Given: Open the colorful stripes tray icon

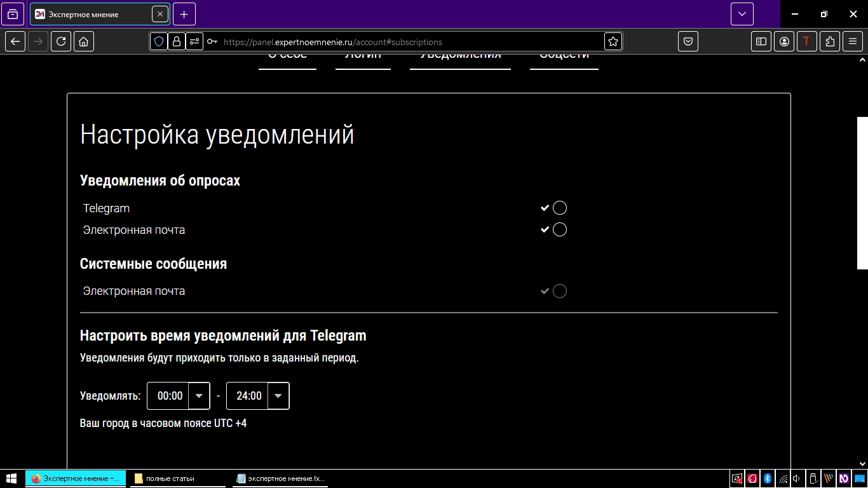Looking at the screenshot, I should [828, 478].
